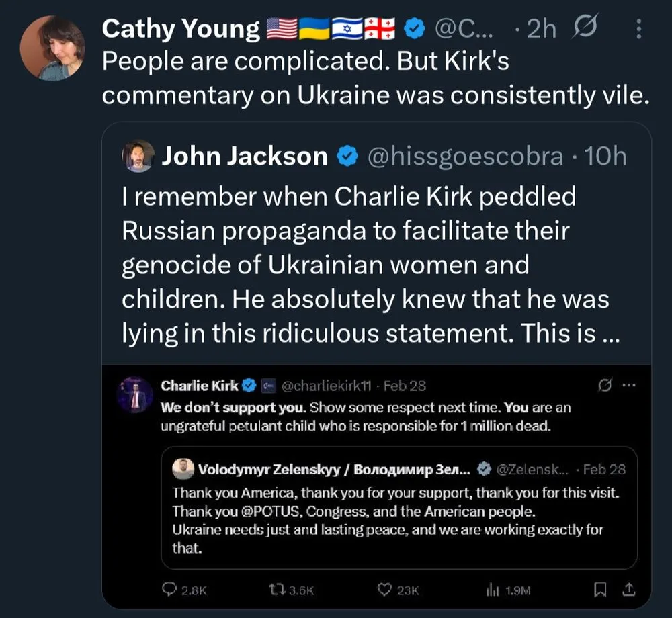This screenshot has height=618, width=672.
Task: Click the verified badge next to Cathy Young
Action: pyautogui.click(x=413, y=28)
